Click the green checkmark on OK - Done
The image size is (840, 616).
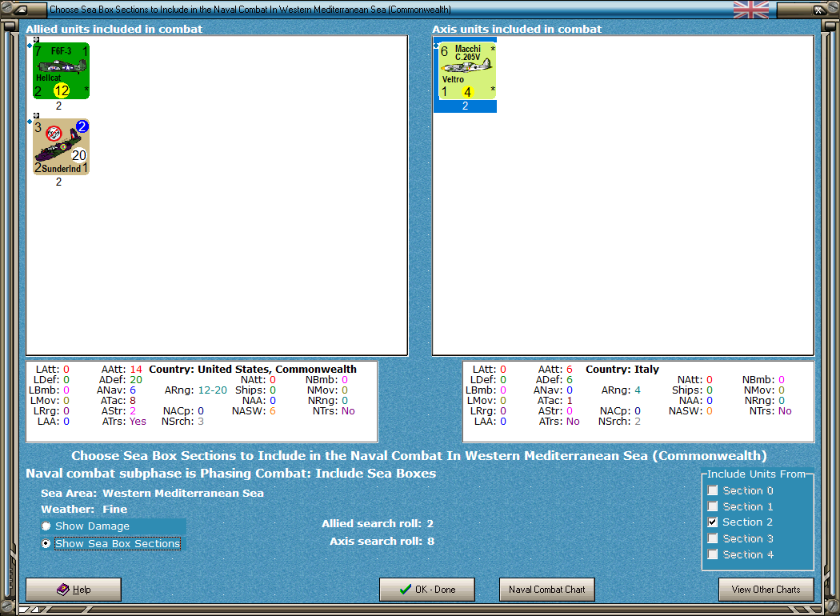406,590
